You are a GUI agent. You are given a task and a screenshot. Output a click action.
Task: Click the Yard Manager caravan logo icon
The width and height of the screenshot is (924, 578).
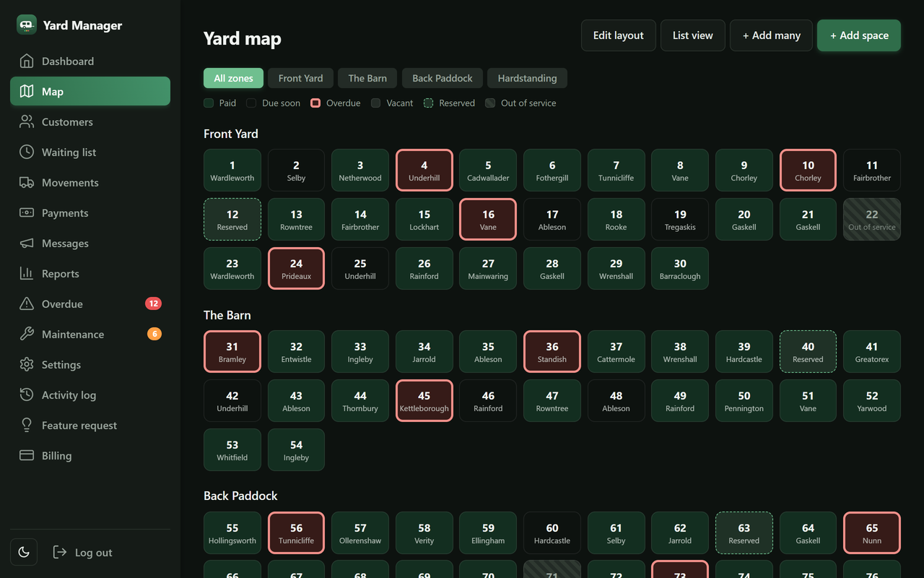coord(27,25)
